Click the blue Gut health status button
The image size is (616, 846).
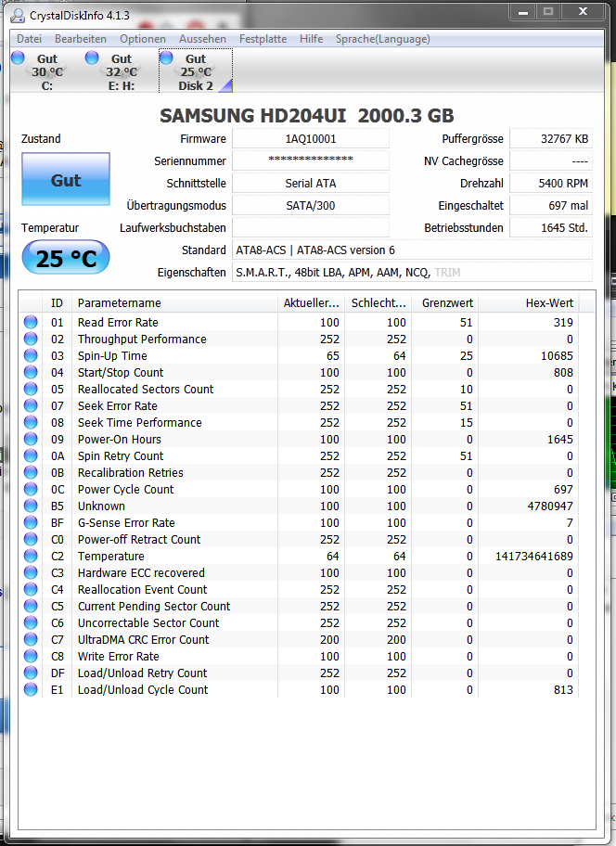(66, 179)
